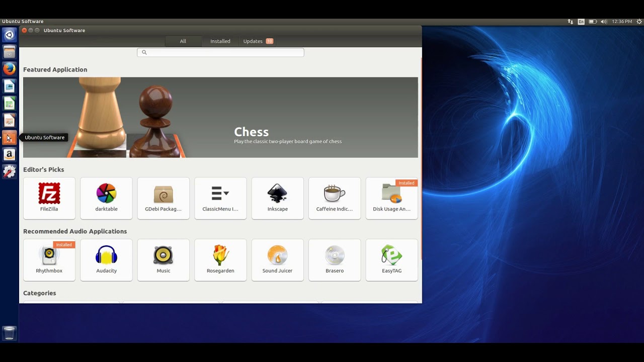Open the FileZilla app page
The width and height of the screenshot is (644, 362).
(49, 198)
